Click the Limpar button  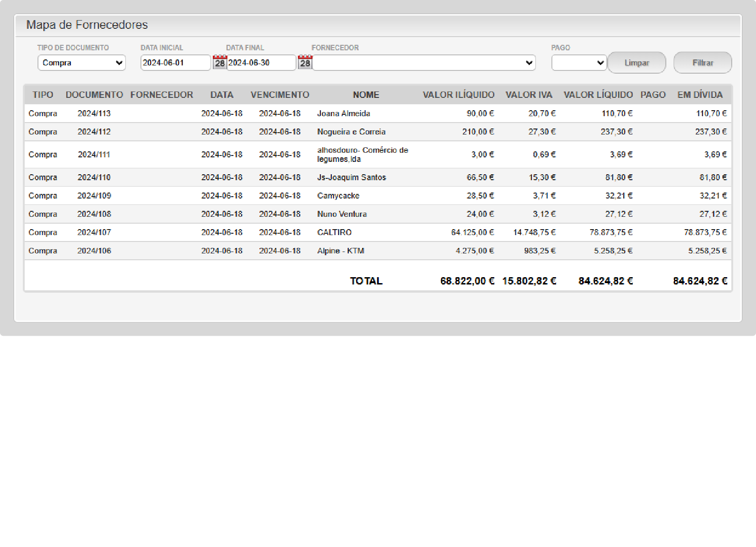(637, 63)
